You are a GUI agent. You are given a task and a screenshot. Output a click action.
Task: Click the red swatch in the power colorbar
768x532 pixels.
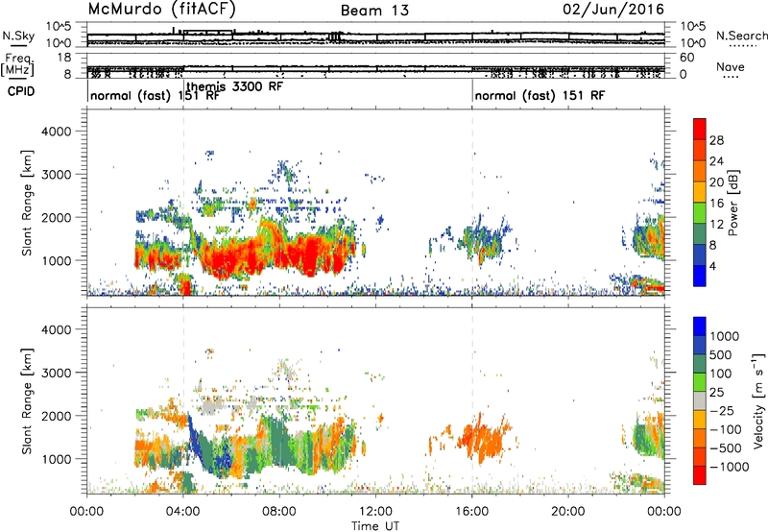(x=700, y=130)
